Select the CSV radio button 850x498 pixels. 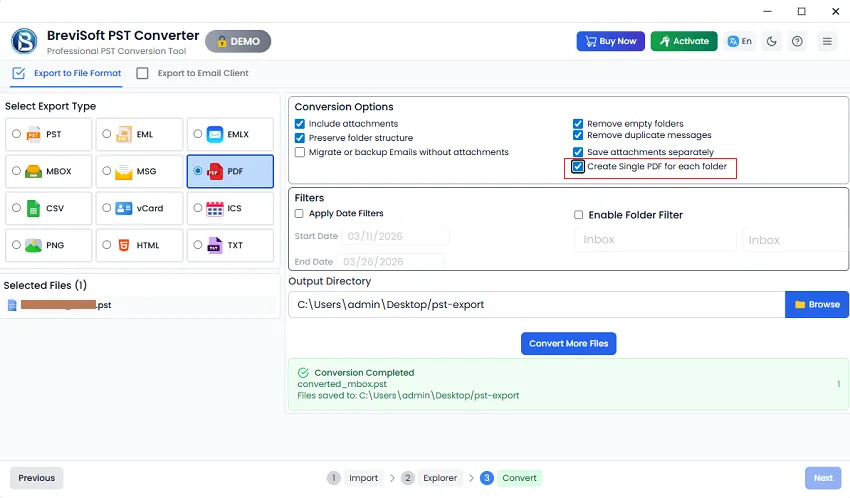coord(17,208)
